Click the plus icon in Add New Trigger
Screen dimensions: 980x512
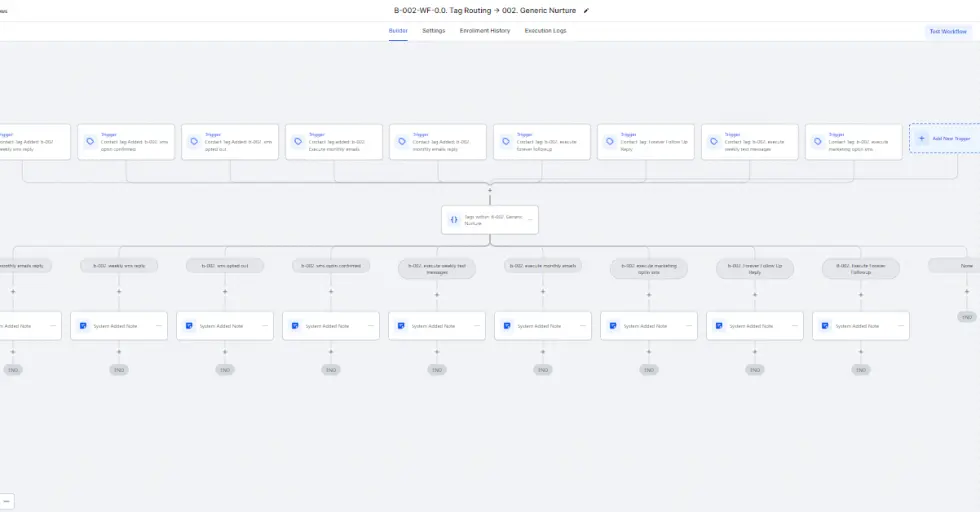pos(921,138)
